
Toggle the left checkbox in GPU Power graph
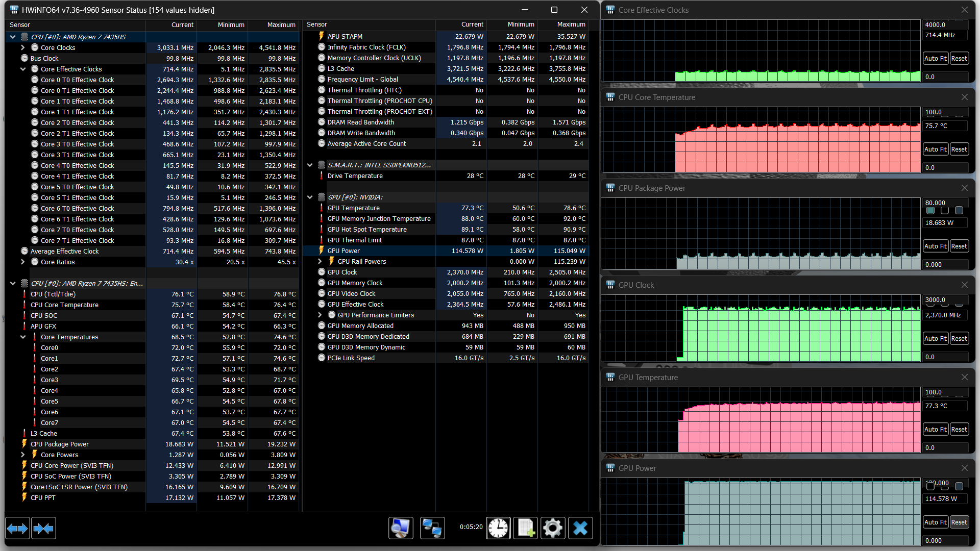point(930,486)
